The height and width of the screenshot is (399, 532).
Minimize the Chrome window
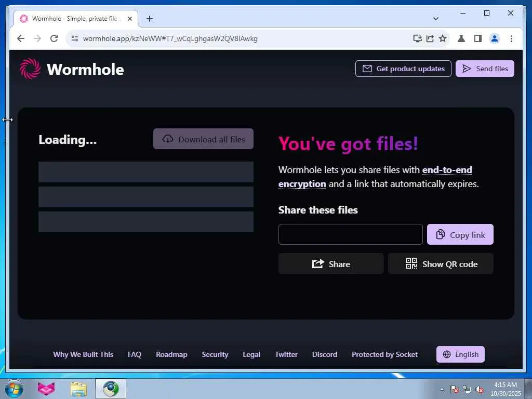click(463, 13)
